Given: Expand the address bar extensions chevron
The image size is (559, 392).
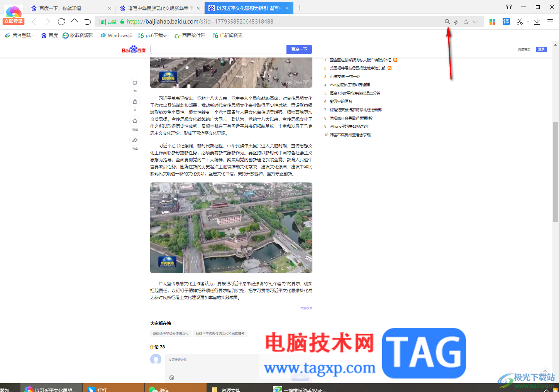Looking at the screenshot, I should 475,22.
